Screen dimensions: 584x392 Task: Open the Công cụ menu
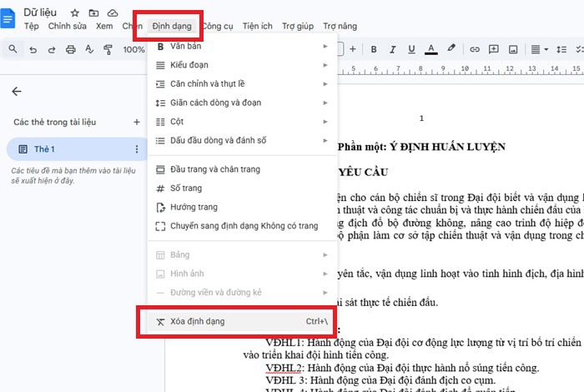[217, 26]
